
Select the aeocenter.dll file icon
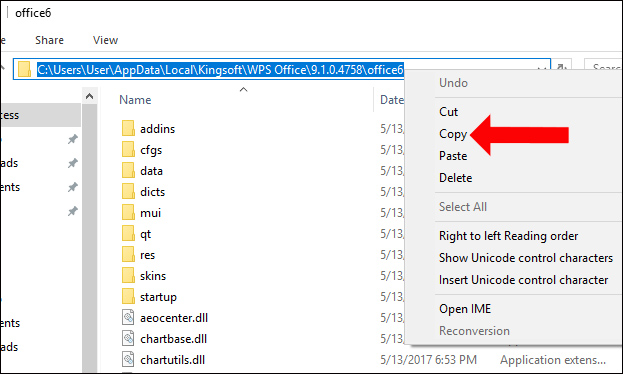pos(128,318)
